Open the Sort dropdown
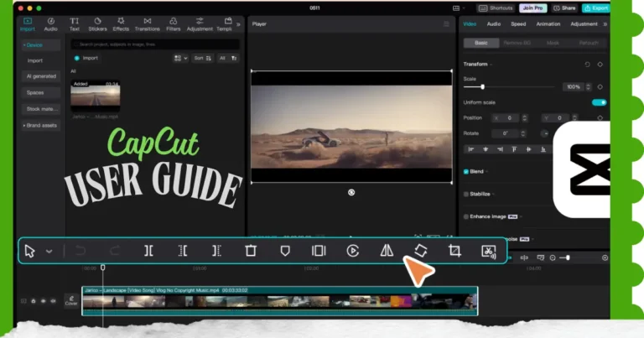Screen dimensions: 644x338 (202, 59)
